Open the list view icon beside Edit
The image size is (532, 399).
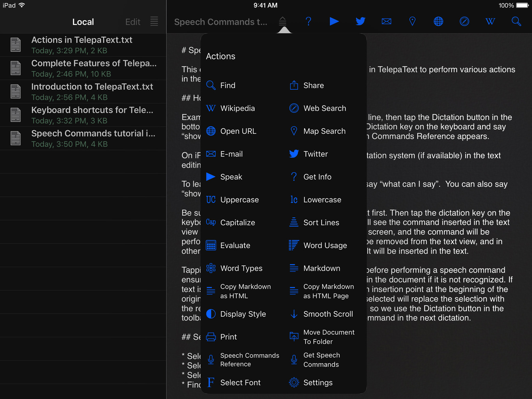pos(154,21)
